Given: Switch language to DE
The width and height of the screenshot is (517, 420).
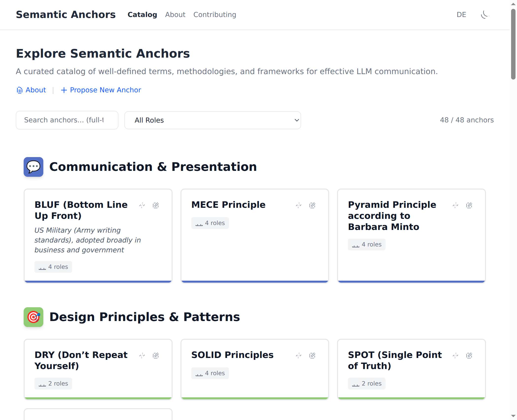Looking at the screenshot, I should pyautogui.click(x=461, y=15).
